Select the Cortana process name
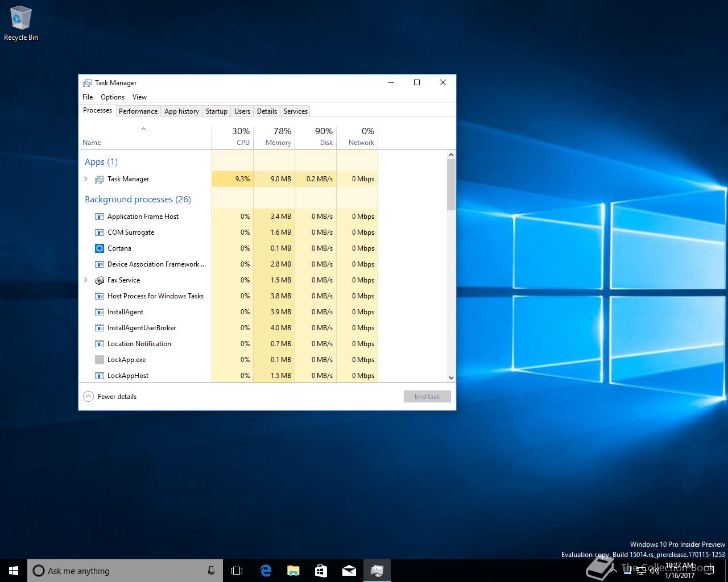 coord(119,248)
